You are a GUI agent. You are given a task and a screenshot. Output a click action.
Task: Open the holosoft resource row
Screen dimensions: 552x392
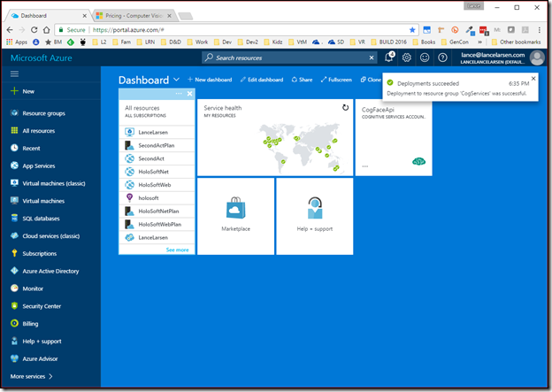click(x=157, y=198)
